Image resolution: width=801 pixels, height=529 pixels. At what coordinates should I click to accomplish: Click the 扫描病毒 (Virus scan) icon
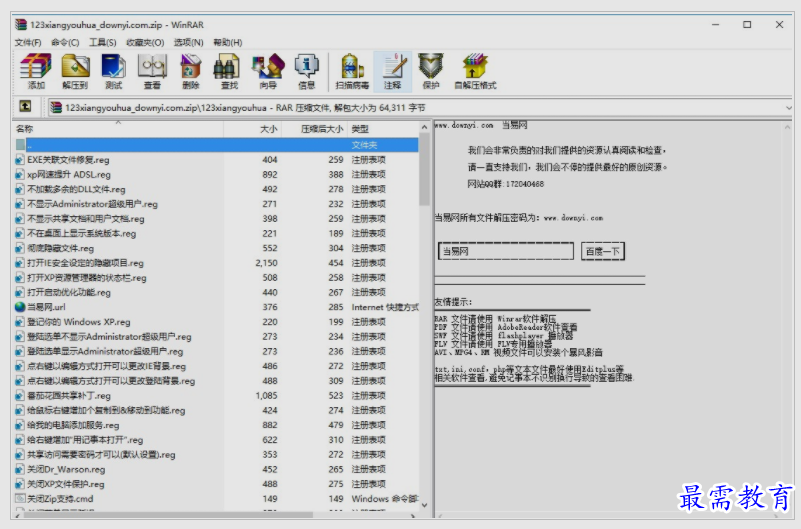352,71
